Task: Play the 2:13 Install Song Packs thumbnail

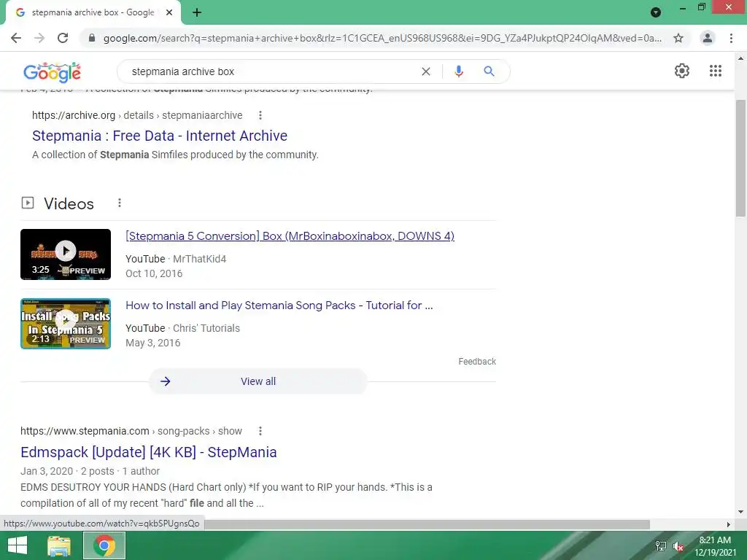Action: tap(66, 324)
